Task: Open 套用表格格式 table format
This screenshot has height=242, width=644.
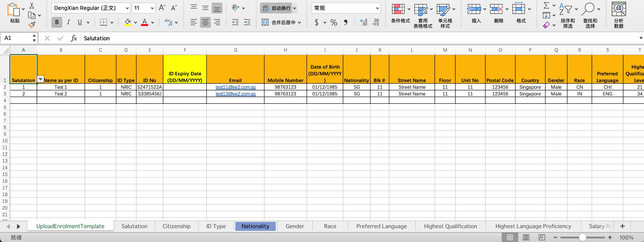Action: tap(423, 16)
